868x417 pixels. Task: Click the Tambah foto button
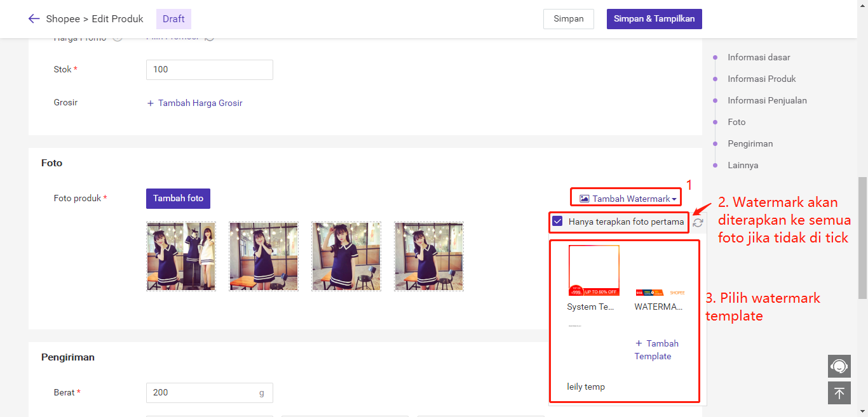[x=178, y=199]
